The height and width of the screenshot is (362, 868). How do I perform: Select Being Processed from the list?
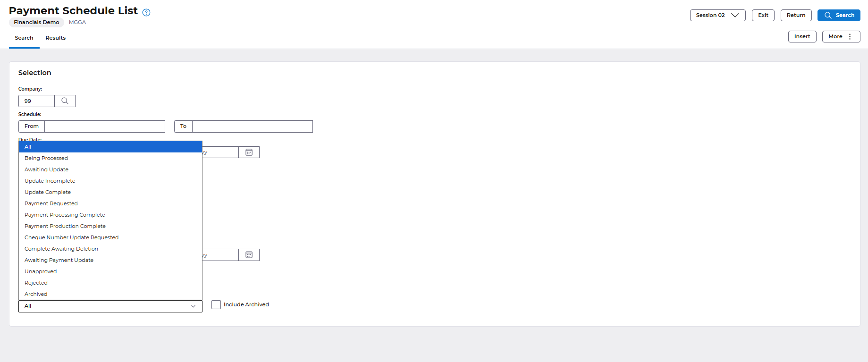[x=46, y=158]
